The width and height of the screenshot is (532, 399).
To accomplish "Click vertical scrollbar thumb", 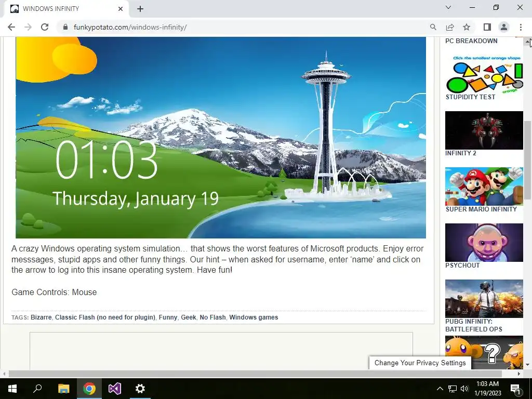I will [528, 160].
